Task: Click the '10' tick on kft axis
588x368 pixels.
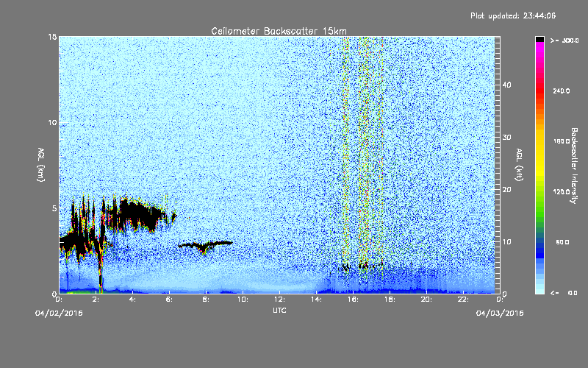Action: (x=506, y=241)
